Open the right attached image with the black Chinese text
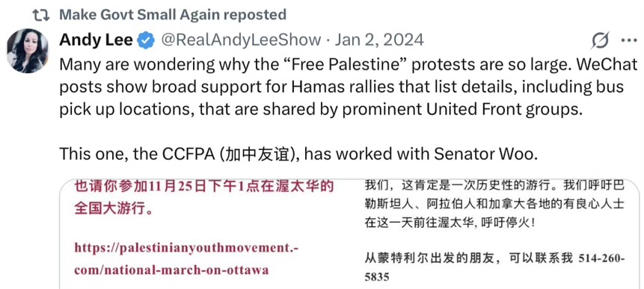Screen dimensions: 644x289 pos(499,234)
